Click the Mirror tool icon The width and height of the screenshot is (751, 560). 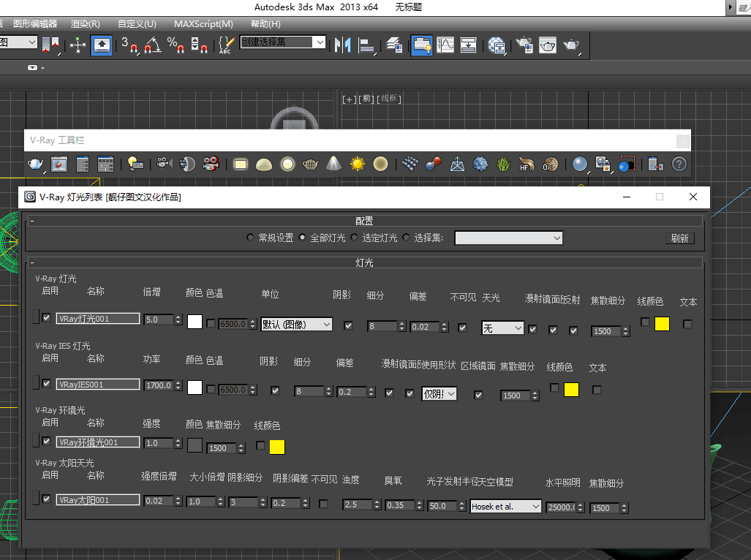(x=343, y=45)
